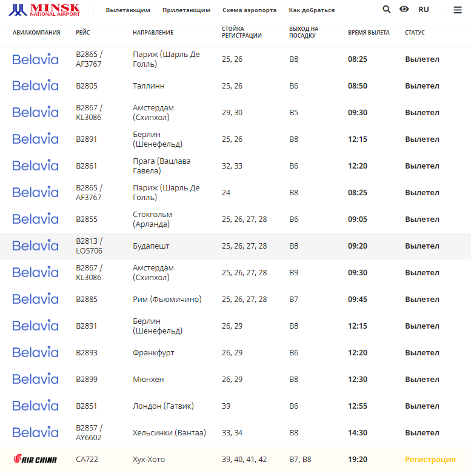The height and width of the screenshot is (476, 471).
Task: Open the RU language selector
Action: point(424,10)
